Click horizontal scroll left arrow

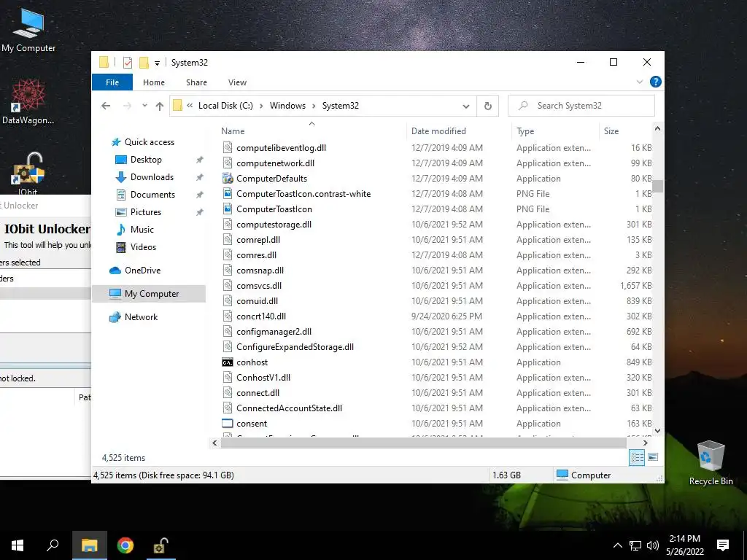pos(215,443)
